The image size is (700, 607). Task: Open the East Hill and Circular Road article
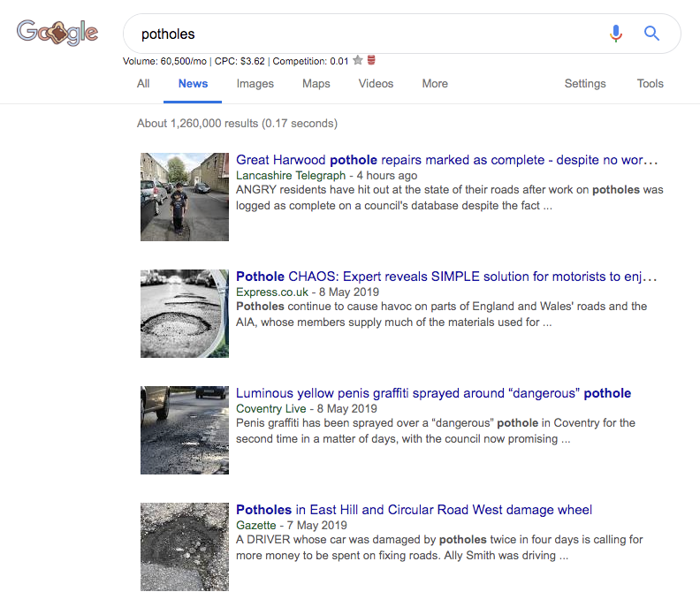coord(414,510)
